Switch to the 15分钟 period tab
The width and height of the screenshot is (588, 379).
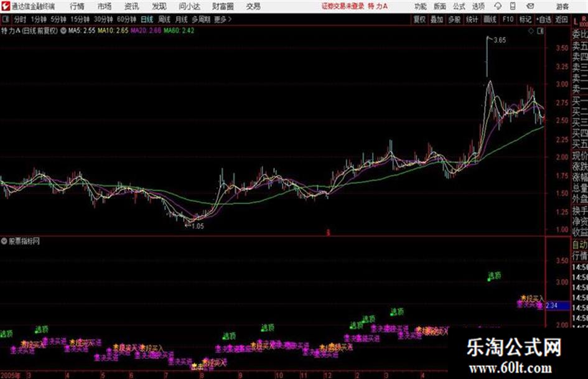(x=80, y=19)
